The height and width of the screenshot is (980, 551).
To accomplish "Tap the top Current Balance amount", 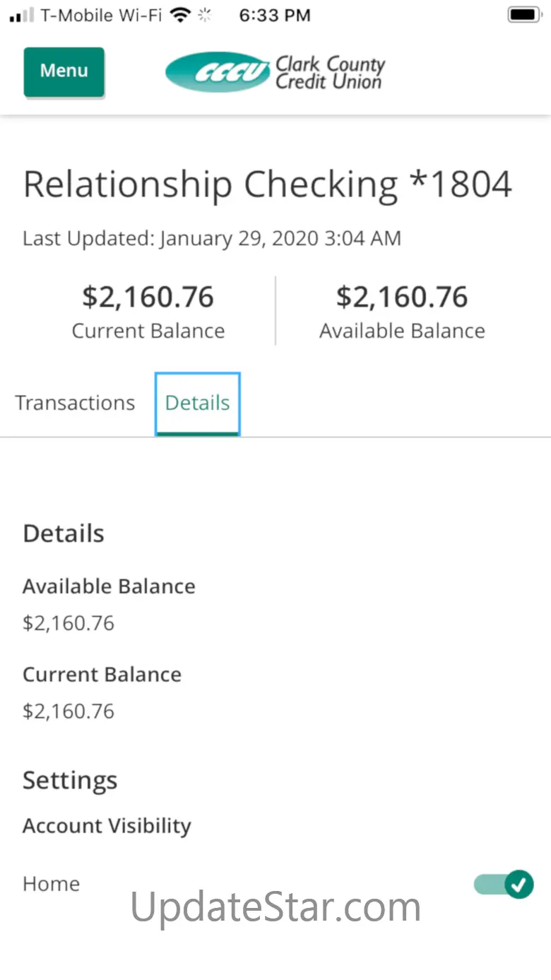I will (x=148, y=297).
